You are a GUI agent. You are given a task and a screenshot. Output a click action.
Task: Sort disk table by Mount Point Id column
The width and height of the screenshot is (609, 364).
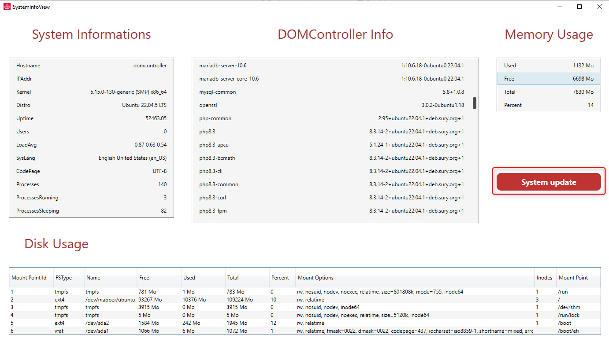(x=31, y=278)
